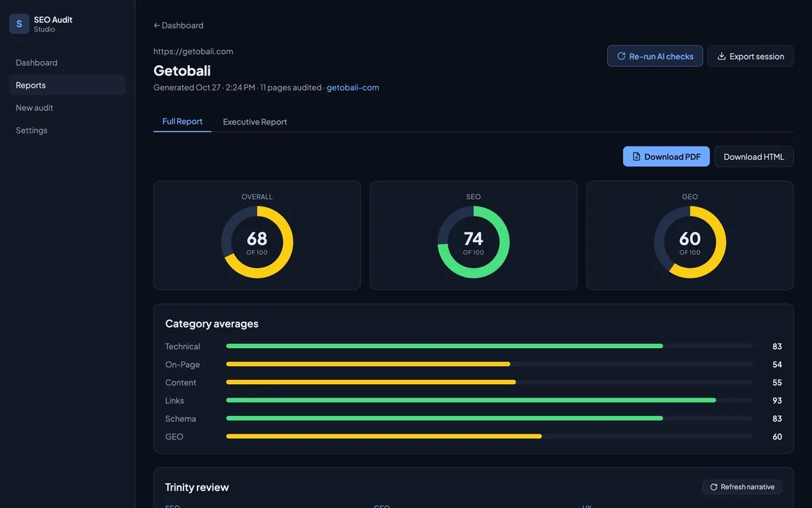Click the Schema category label
Screen dimensions: 812x508
(181, 419)
